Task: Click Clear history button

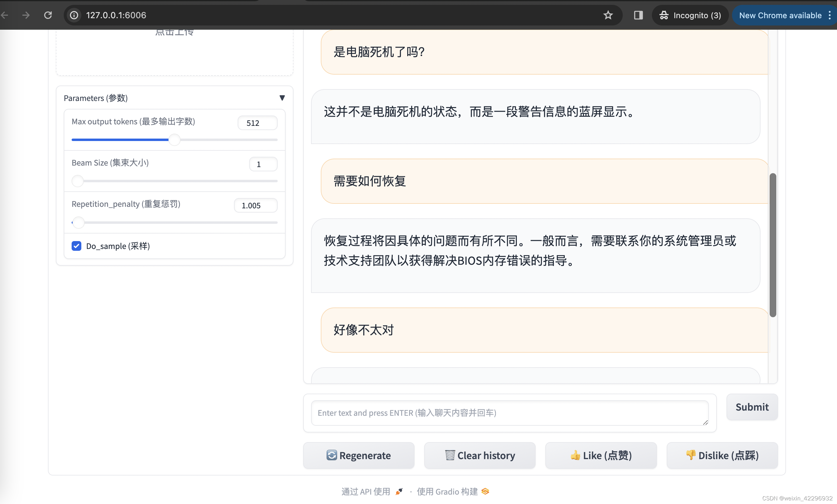Action: [479, 455]
